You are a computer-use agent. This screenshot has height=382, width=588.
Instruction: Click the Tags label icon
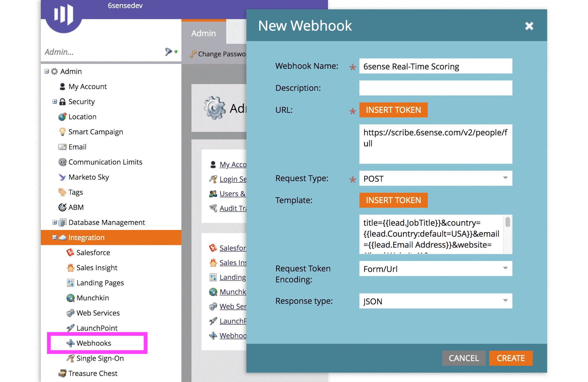pos(62,192)
